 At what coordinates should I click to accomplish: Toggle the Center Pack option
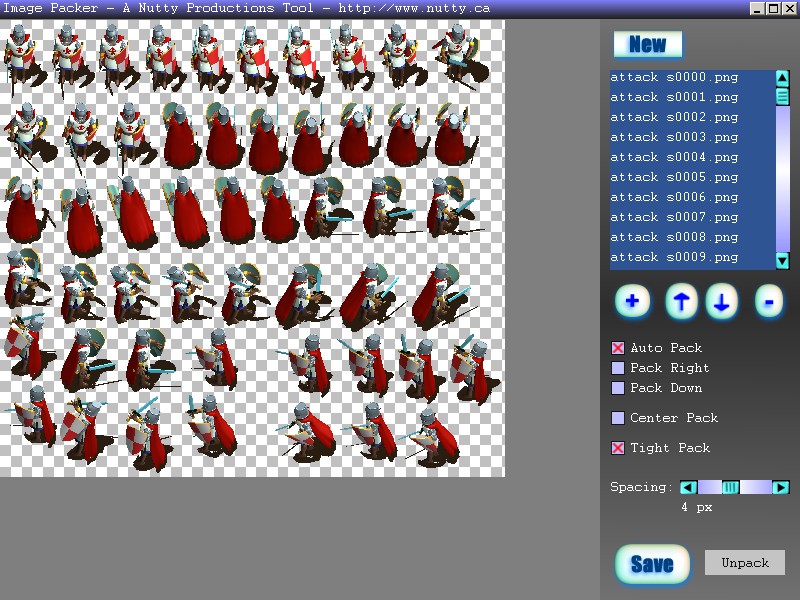tap(618, 418)
